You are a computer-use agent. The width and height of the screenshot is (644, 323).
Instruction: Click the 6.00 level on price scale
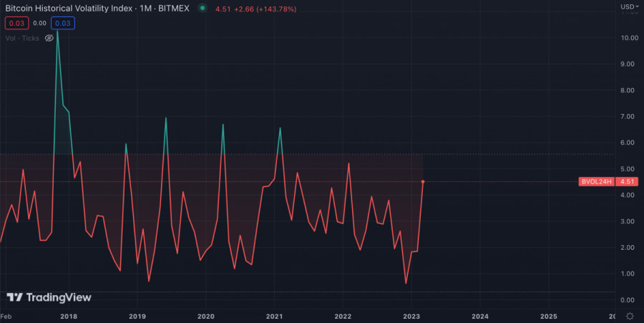(x=628, y=143)
